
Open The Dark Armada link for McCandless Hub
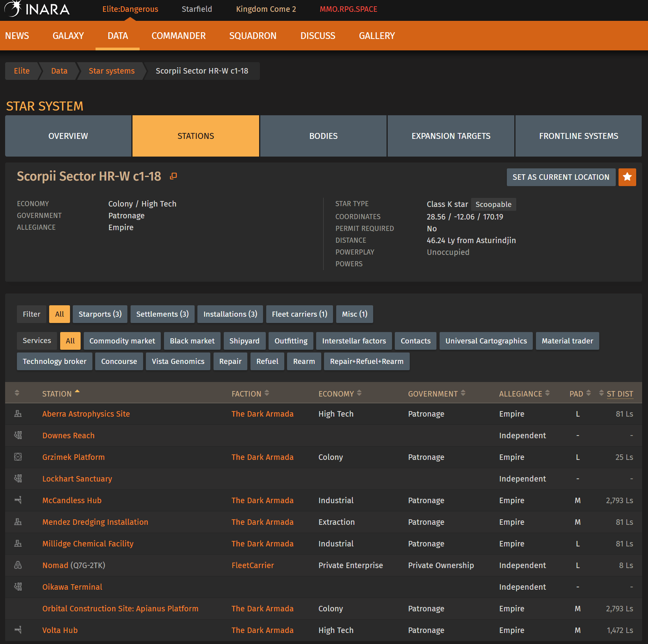click(262, 500)
